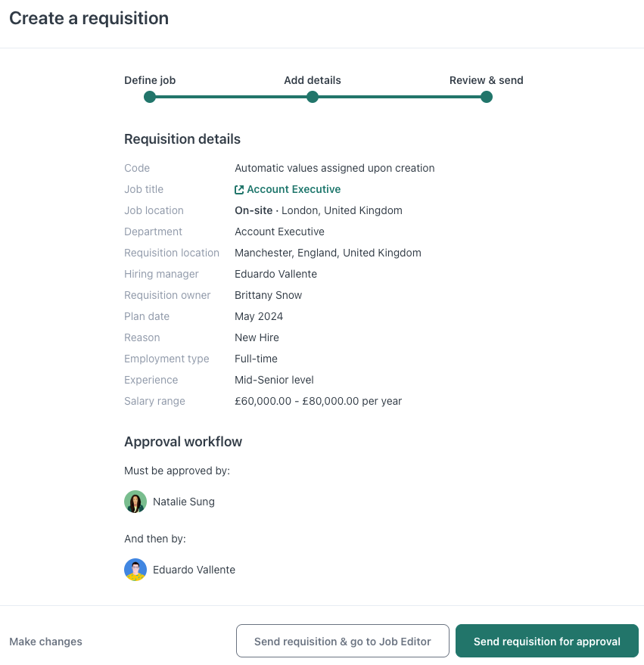Click the Approval workflow heading

(183, 442)
